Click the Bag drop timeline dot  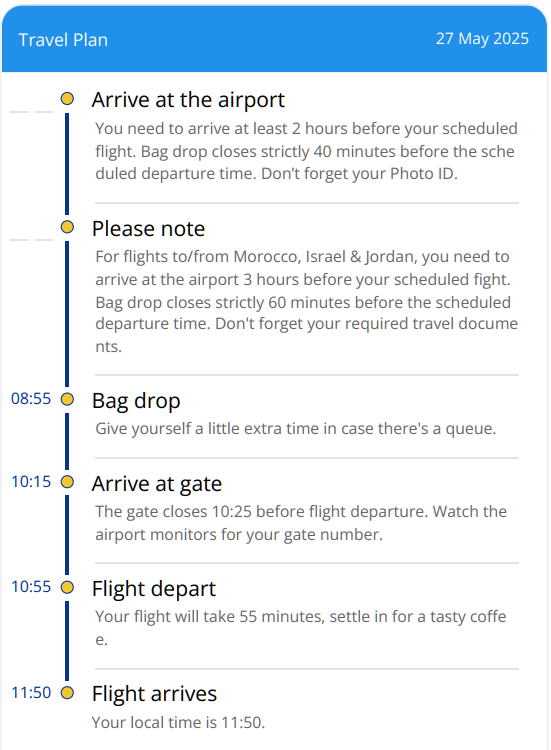pos(67,399)
